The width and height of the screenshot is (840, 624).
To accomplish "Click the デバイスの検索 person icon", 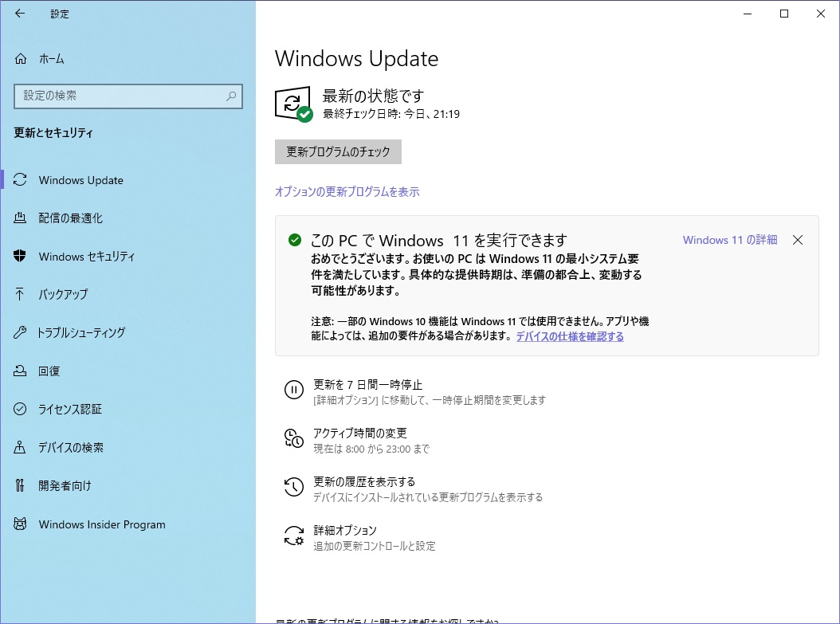I will (20, 447).
